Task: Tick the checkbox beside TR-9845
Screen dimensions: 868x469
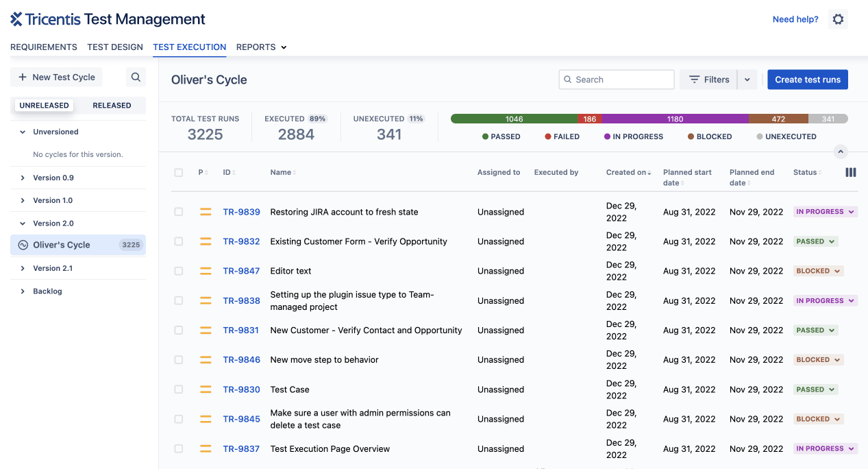Action: tap(179, 419)
